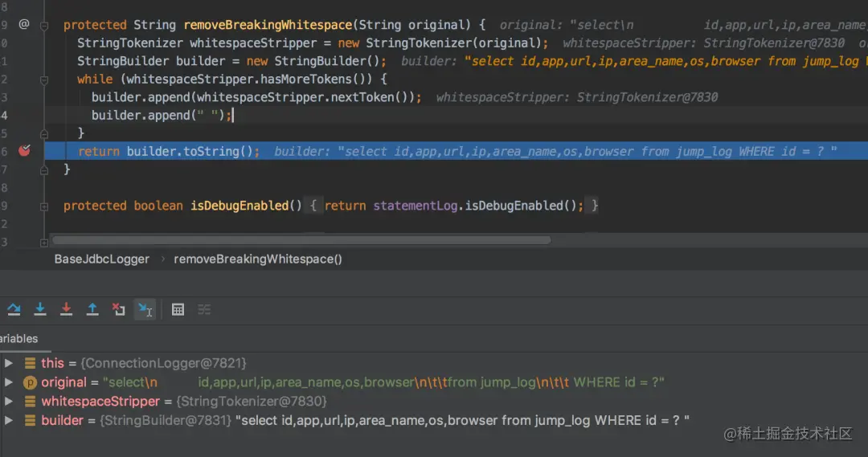Click the override marker gutter icon
Image resolution: width=868 pixels, height=457 pixels.
click(x=24, y=24)
